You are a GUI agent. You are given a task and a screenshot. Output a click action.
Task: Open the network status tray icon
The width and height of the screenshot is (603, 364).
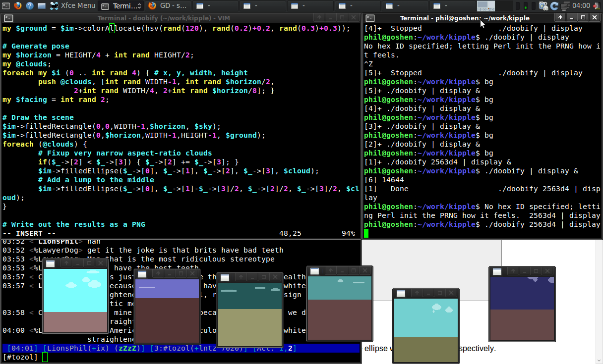point(565,6)
